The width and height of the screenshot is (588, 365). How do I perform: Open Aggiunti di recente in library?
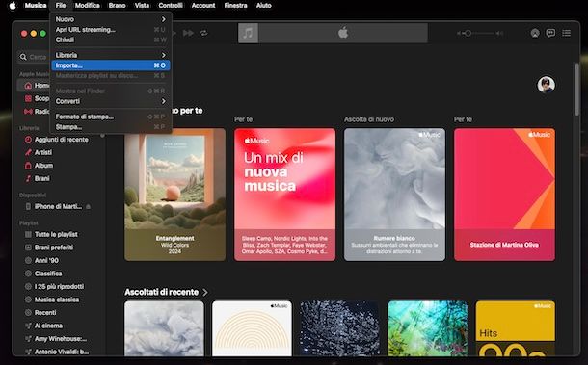61,140
